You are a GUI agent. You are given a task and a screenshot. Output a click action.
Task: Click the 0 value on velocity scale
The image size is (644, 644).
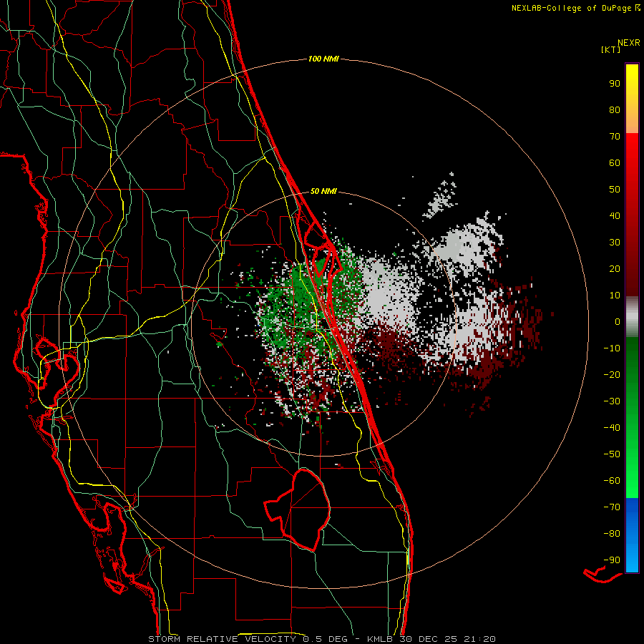(x=618, y=322)
